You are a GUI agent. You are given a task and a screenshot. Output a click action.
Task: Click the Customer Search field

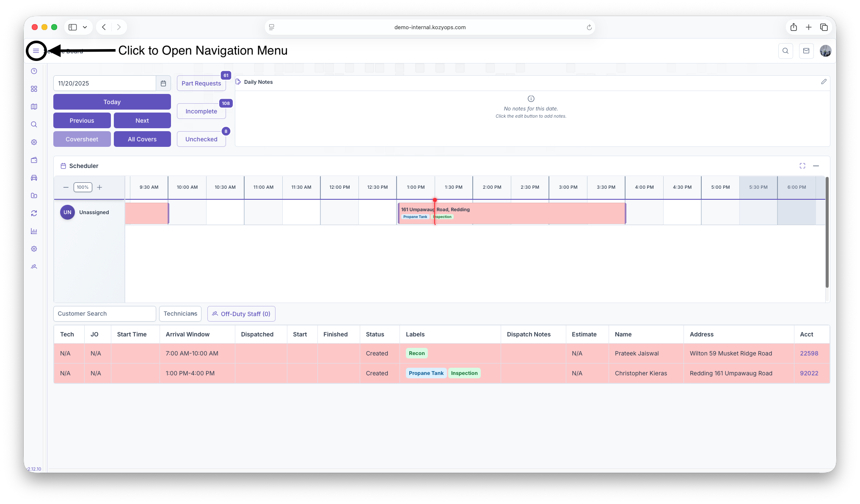pos(105,314)
